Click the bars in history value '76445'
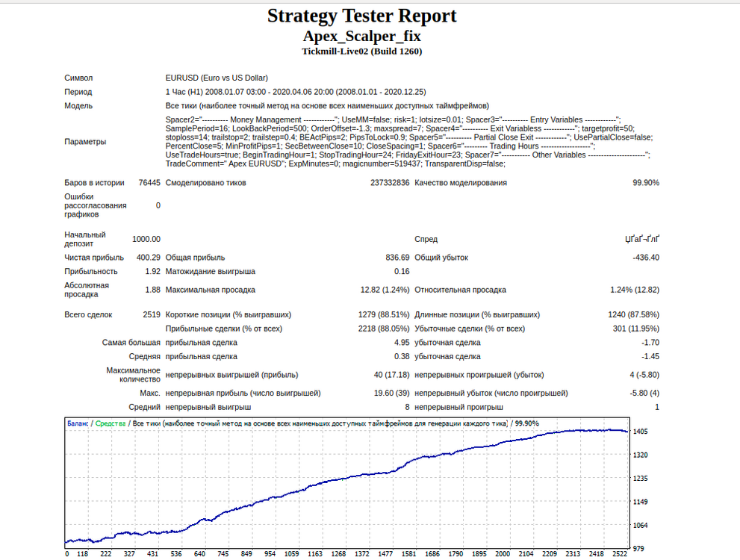The height and width of the screenshot is (560, 740). [149, 183]
